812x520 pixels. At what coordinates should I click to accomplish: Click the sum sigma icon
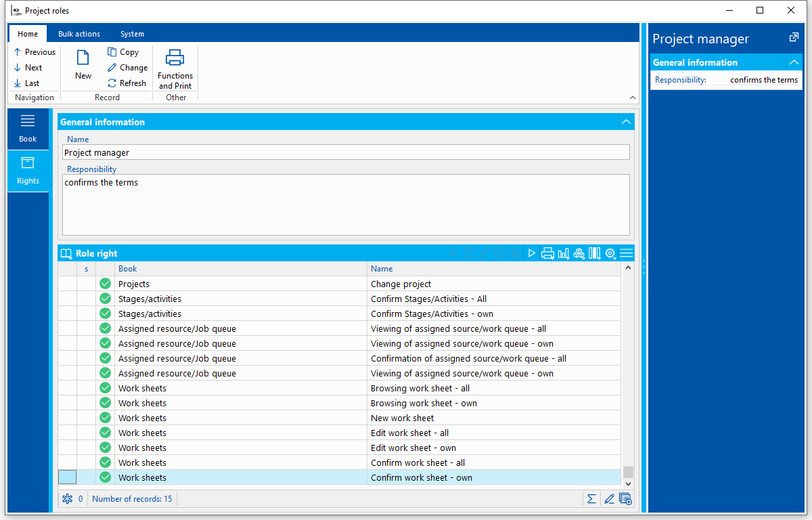point(591,499)
